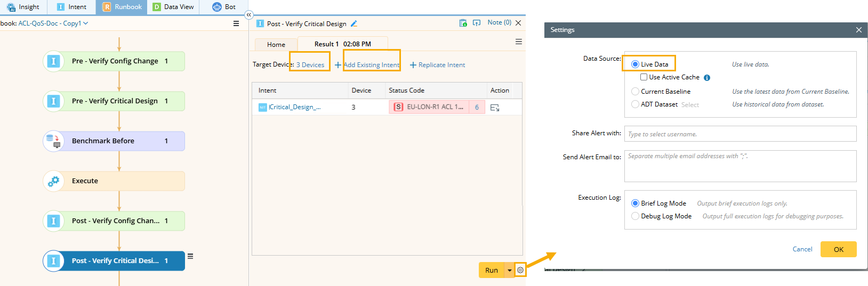Click the export/pop-out icon in the pane header
The width and height of the screenshot is (868, 286).
click(477, 23)
